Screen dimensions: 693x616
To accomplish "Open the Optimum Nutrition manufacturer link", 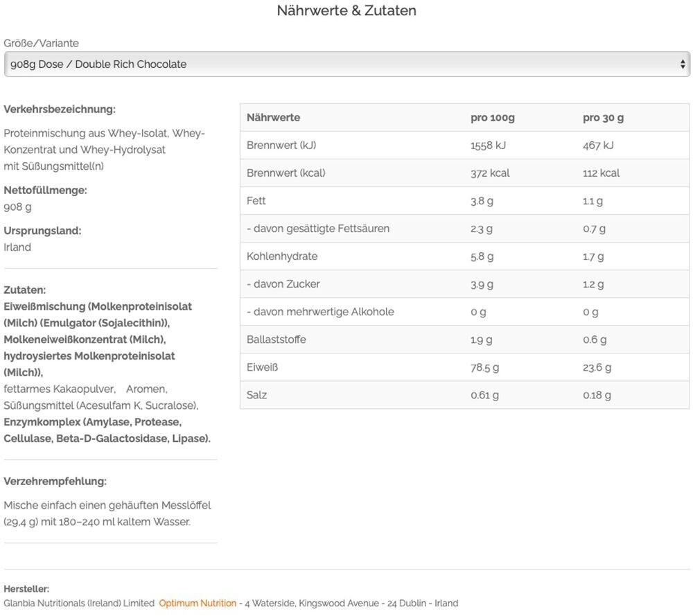I will click(198, 604).
